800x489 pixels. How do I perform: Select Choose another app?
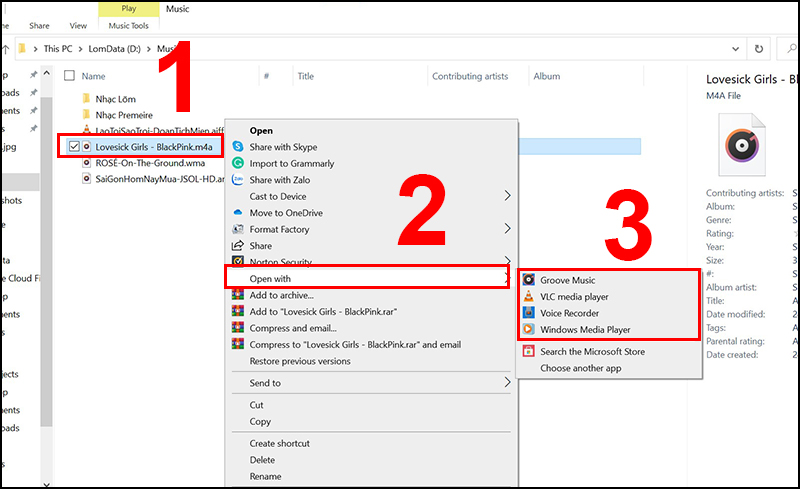coord(581,368)
